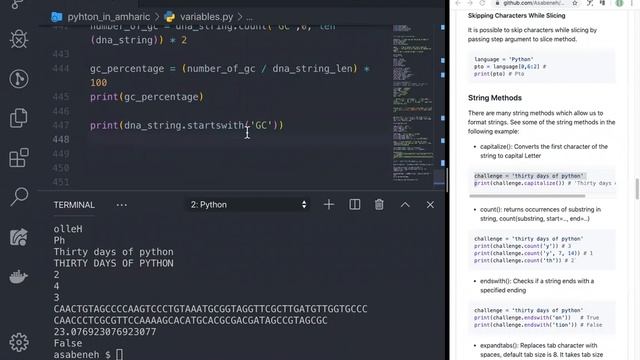
Task: Click the challenge.endswith code block
Action: coord(542,318)
